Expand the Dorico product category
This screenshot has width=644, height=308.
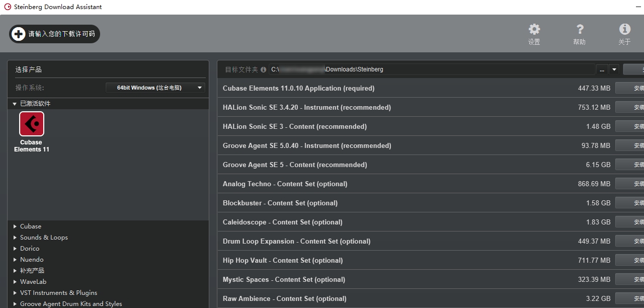click(x=15, y=249)
